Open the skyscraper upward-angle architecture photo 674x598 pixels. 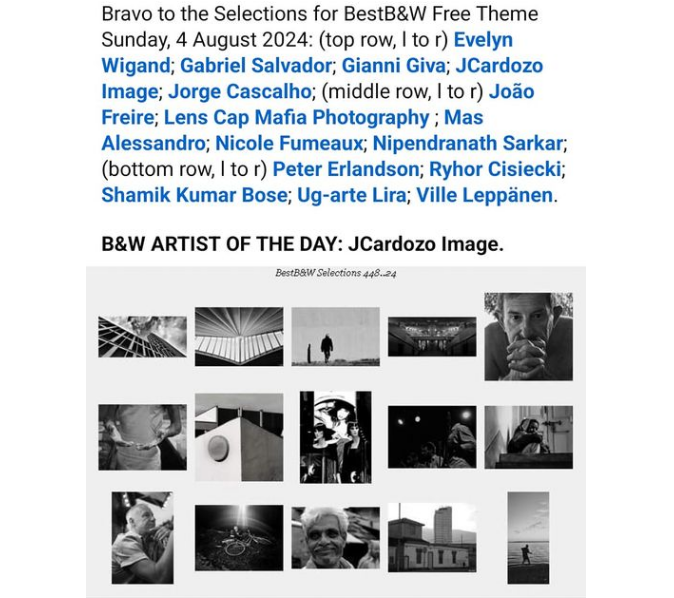(142, 337)
